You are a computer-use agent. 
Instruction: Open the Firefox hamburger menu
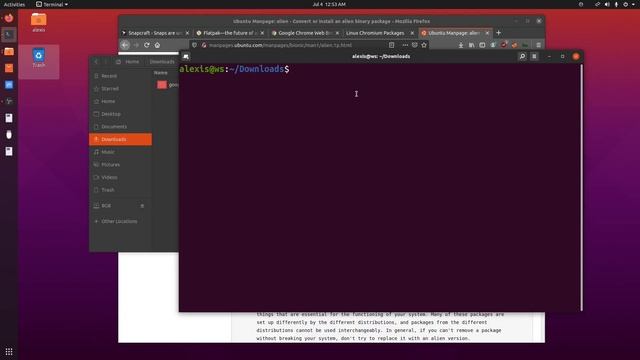click(x=538, y=45)
